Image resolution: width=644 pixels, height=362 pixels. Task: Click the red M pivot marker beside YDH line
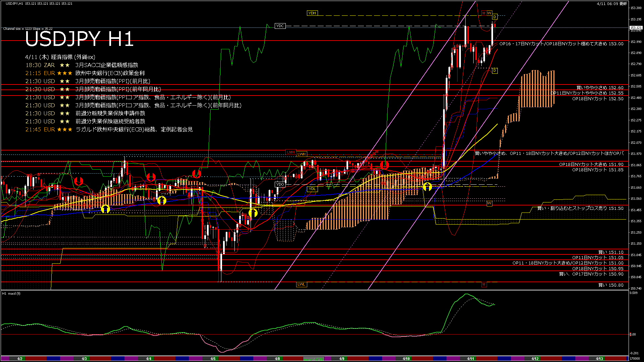484,13
